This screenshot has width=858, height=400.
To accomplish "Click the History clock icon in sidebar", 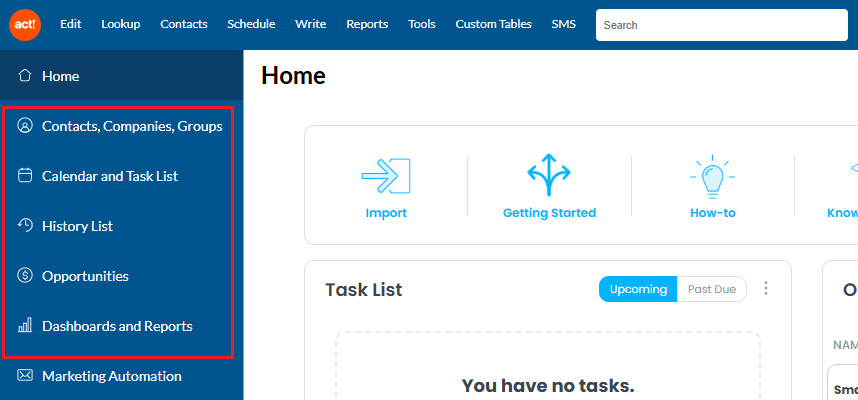I will pos(25,225).
